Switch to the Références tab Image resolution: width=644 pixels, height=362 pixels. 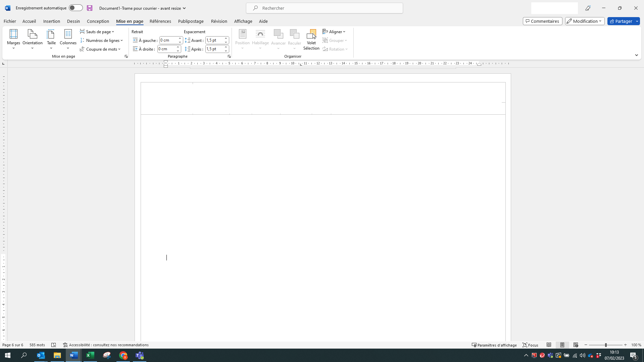click(160, 21)
